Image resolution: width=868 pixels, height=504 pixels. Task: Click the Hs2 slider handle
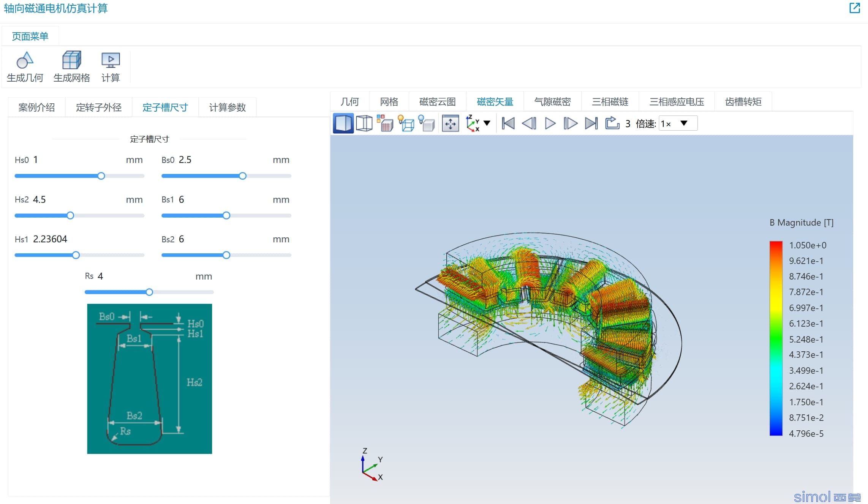[x=70, y=216]
